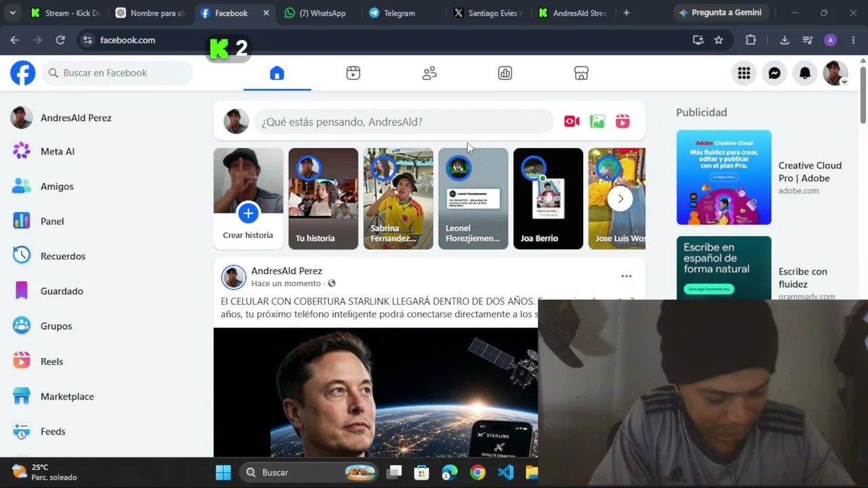The width and height of the screenshot is (868, 488).
Task: Switch to the Santiago Evies X tab
Action: click(x=490, y=13)
